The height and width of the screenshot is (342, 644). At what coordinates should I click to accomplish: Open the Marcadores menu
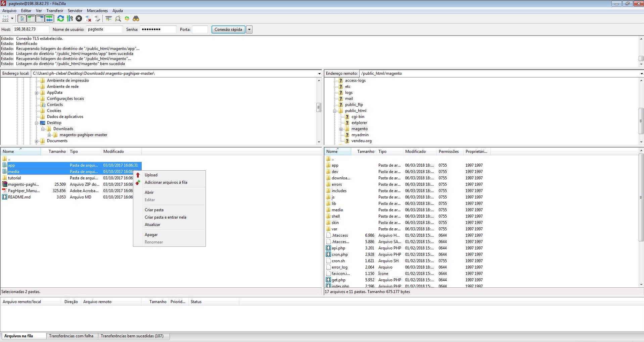[97, 11]
